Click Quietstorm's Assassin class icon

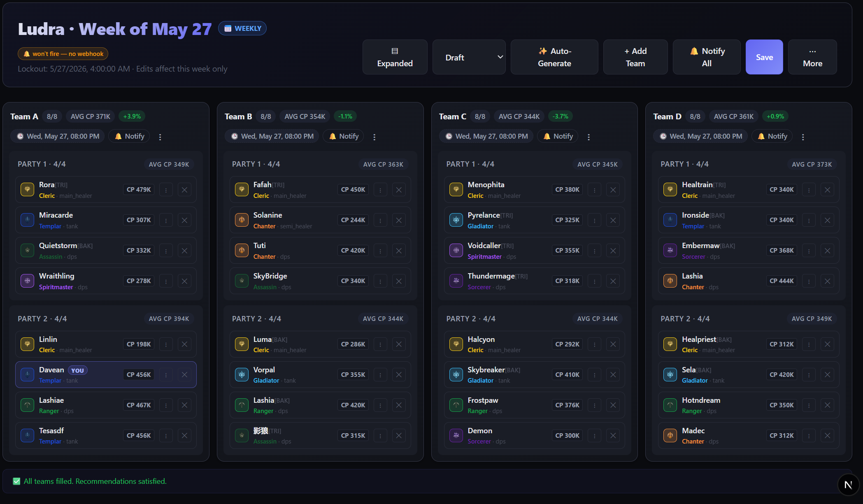pyautogui.click(x=27, y=251)
